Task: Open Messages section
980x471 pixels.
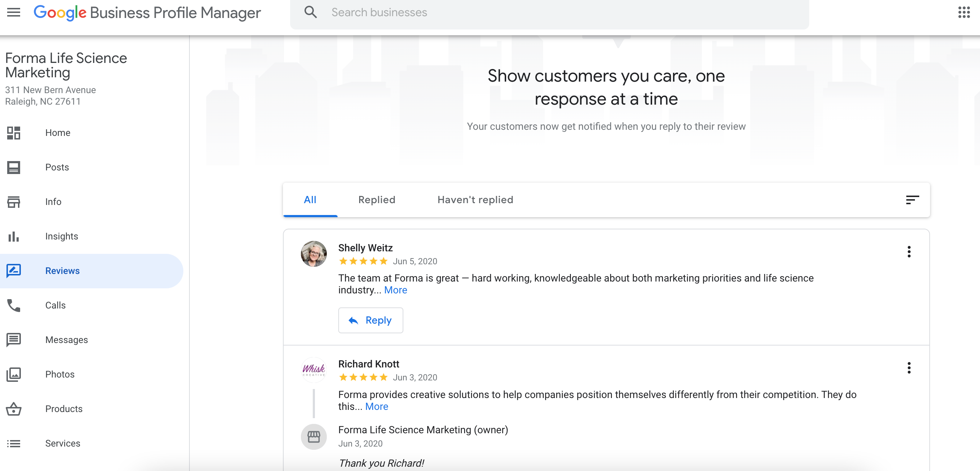Action: (67, 340)
